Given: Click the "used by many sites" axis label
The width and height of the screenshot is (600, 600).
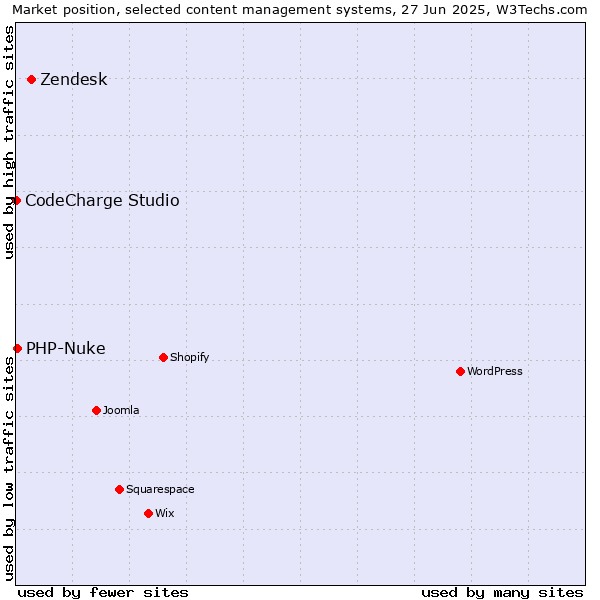Looking at the screenshot, I should point(502,593).
